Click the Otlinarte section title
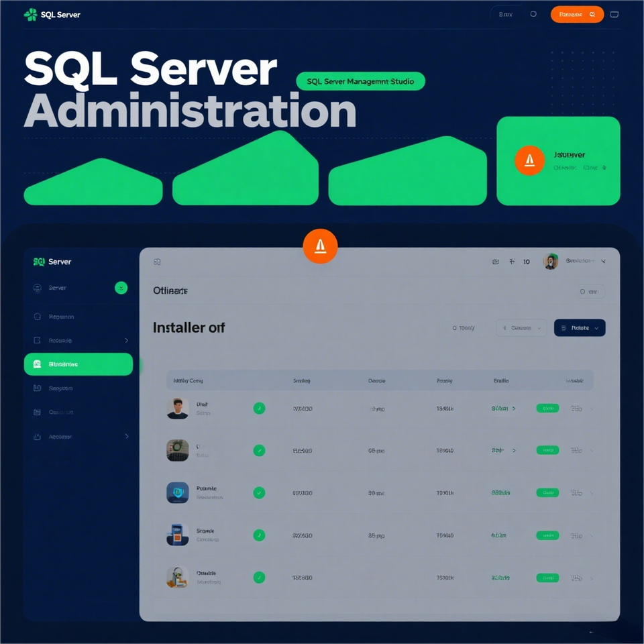644x644 pixels. pos(170,290)
